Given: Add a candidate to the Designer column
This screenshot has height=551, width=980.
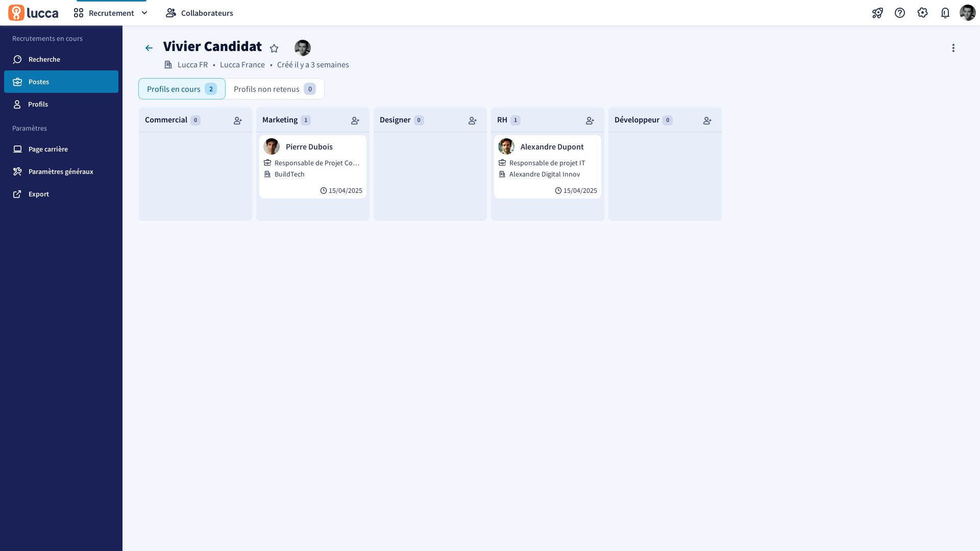Looking at the screenshot, I should click(473, 120).
